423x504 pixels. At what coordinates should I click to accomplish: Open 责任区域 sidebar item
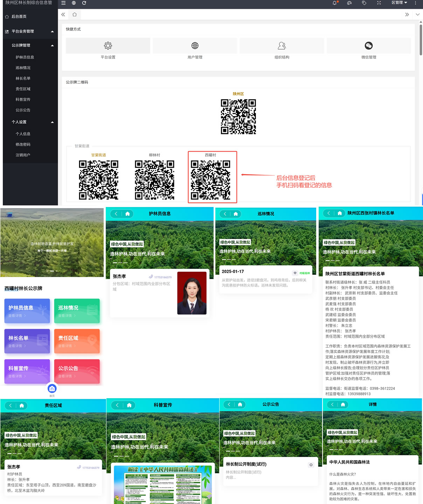23,89
